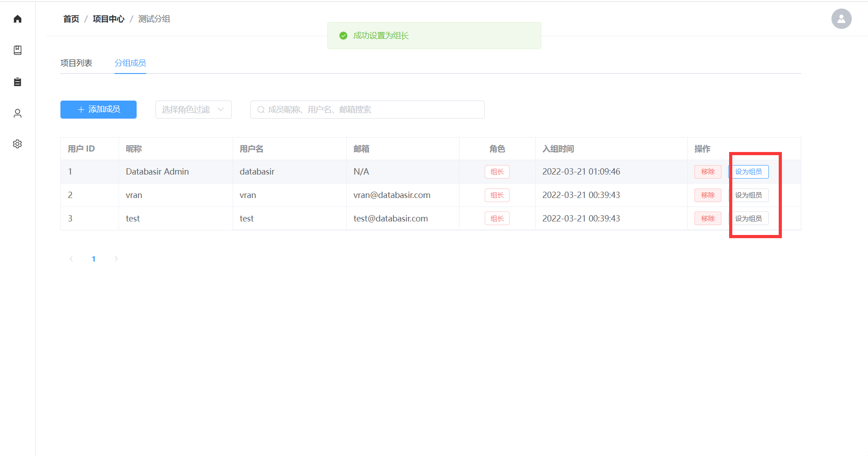868x456 pixels.
Task: Open the settings gear sidebar icon
Action: pos(18,144)
